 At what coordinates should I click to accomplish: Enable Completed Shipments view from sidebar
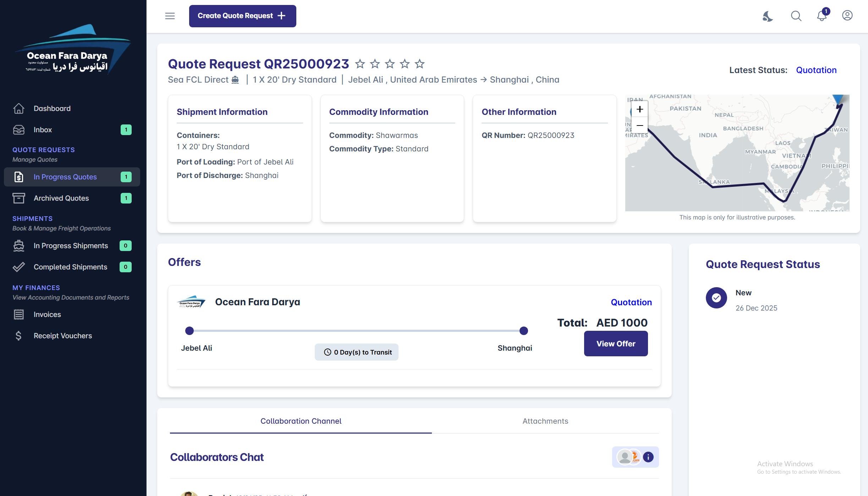(70, 267)
